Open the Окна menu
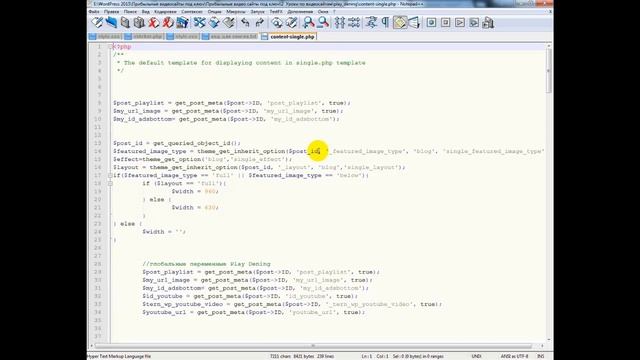Image resolution: width=640 pixels, height=360 pixels. (x=323, y=12)
